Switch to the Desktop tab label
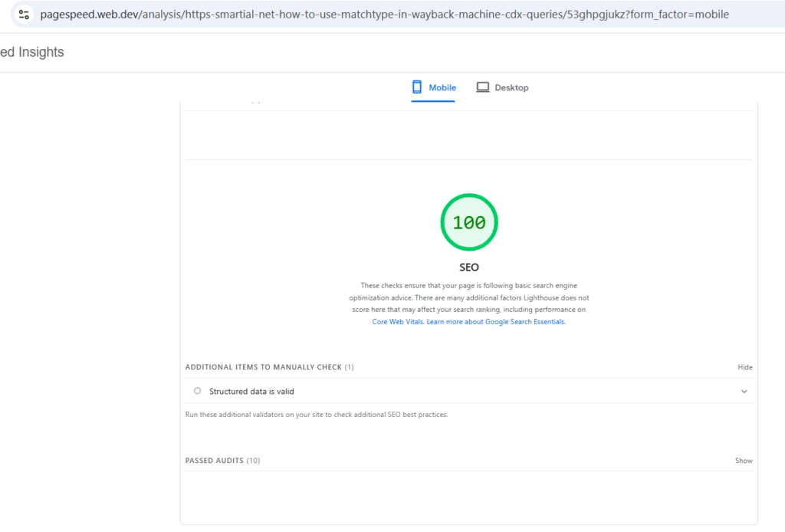 coord(511,87)
